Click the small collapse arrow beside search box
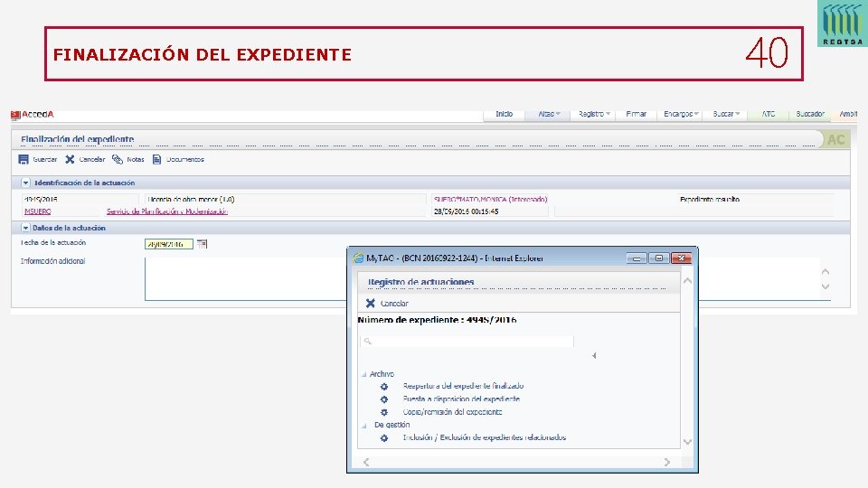868x488 pixels. [594, 356]
